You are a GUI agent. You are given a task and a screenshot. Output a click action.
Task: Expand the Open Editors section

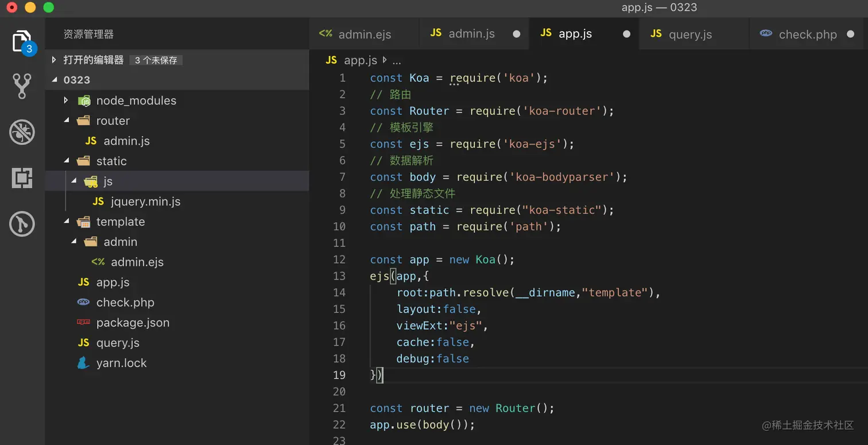(55, 60)
